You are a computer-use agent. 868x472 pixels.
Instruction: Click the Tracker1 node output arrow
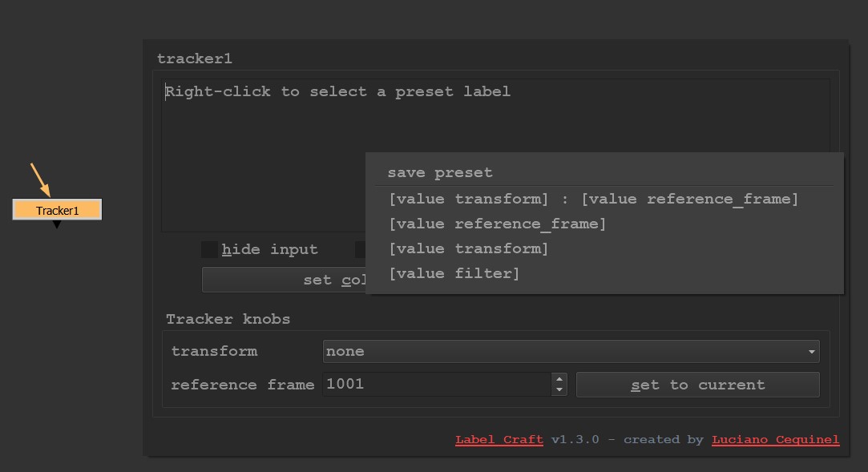(x=57, y=225)
